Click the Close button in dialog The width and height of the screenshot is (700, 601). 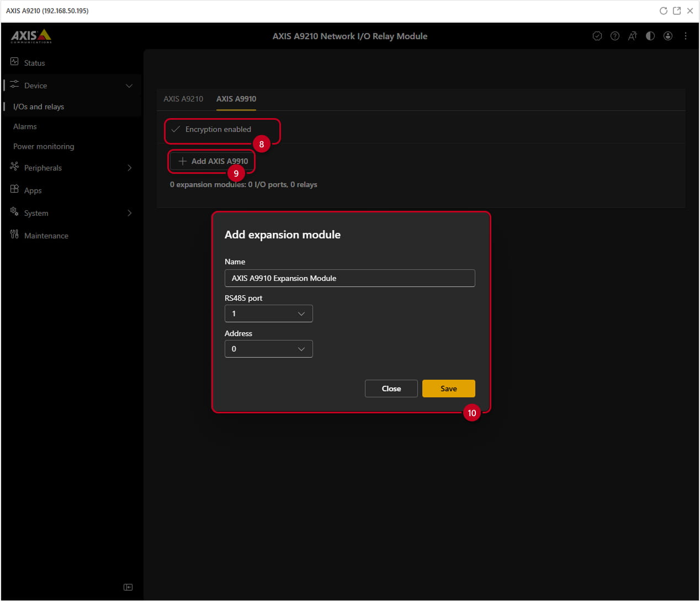(x=391, y=389)
